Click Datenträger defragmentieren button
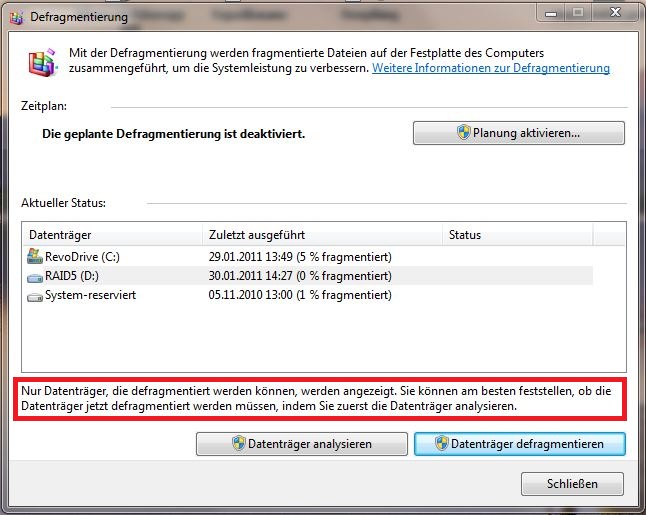 [520, 444]
